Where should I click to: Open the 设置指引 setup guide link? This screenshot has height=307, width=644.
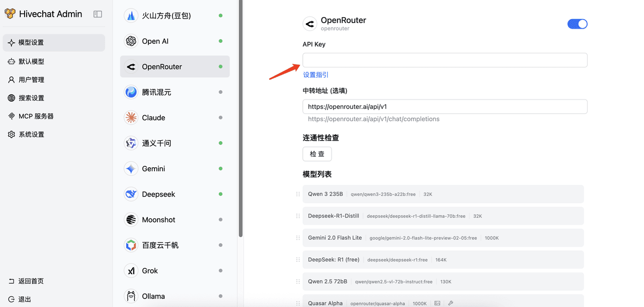click(315, 75)
